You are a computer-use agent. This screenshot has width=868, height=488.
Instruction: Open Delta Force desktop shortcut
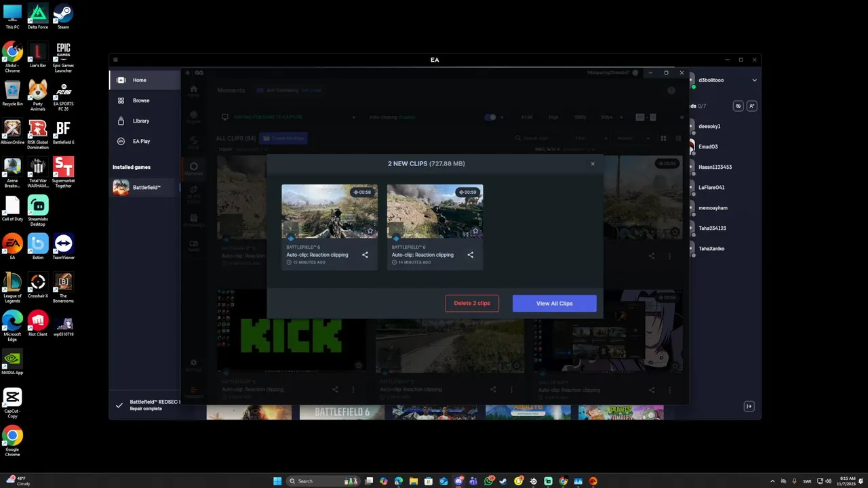(x=38, y=17)
